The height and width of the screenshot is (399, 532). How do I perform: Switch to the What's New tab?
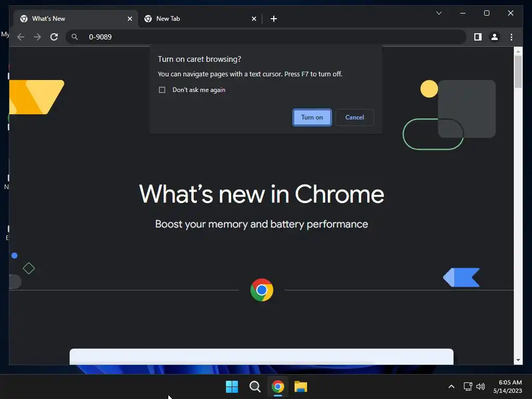click(x=76, y=19)
